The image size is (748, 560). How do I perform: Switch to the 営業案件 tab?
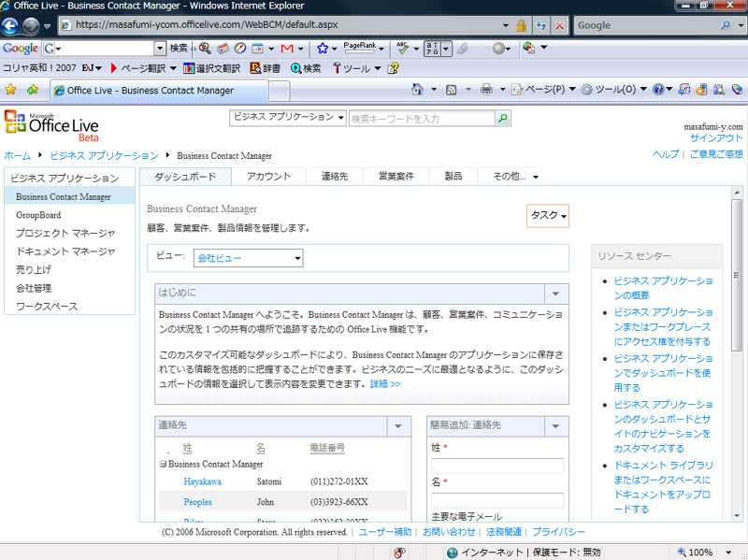[396, 177]
